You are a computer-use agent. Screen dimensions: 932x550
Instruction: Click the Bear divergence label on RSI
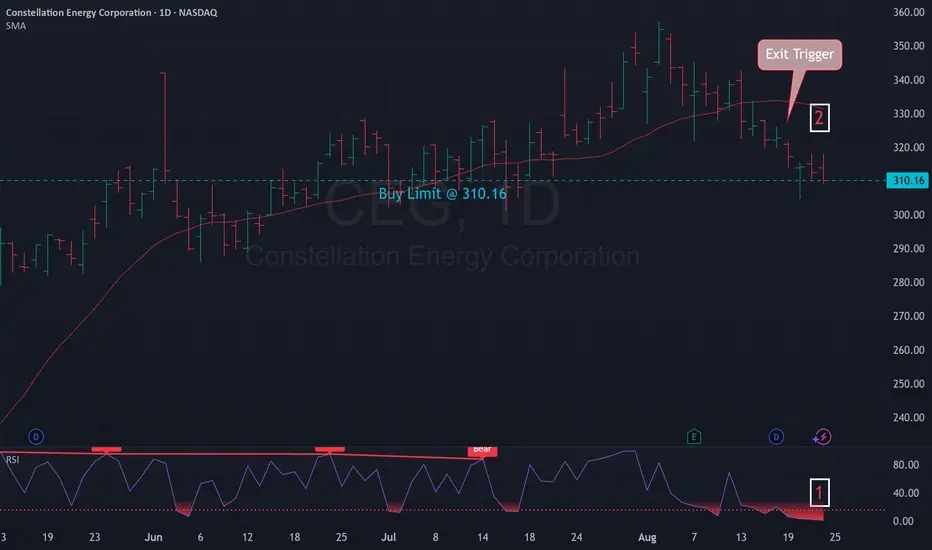coord(482,450)
